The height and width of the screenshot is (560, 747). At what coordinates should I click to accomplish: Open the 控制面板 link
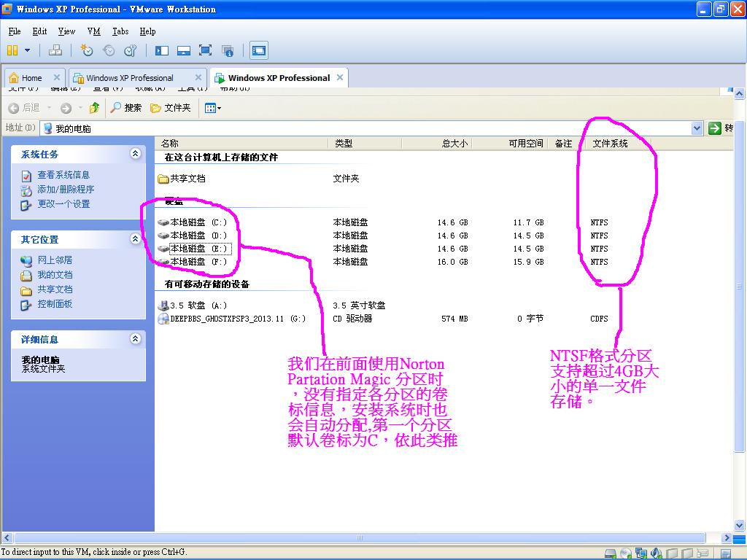point(55,304)
